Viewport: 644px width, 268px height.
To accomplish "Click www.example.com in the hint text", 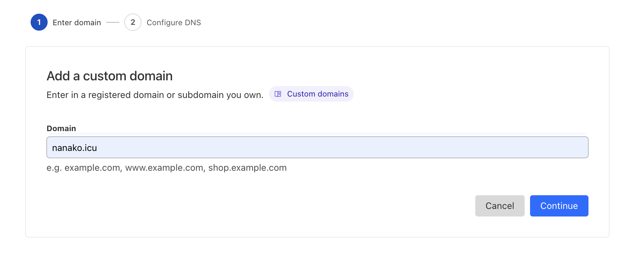I will click(x=164, y=168).
